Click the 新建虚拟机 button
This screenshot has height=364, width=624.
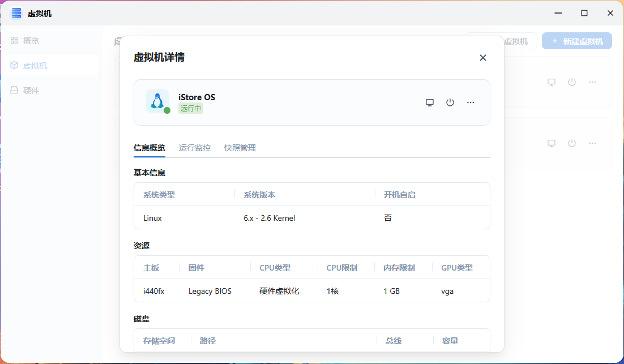576,41
